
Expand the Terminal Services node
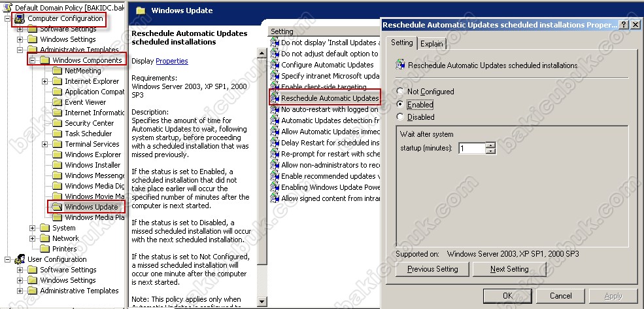(x=44, y=145)
